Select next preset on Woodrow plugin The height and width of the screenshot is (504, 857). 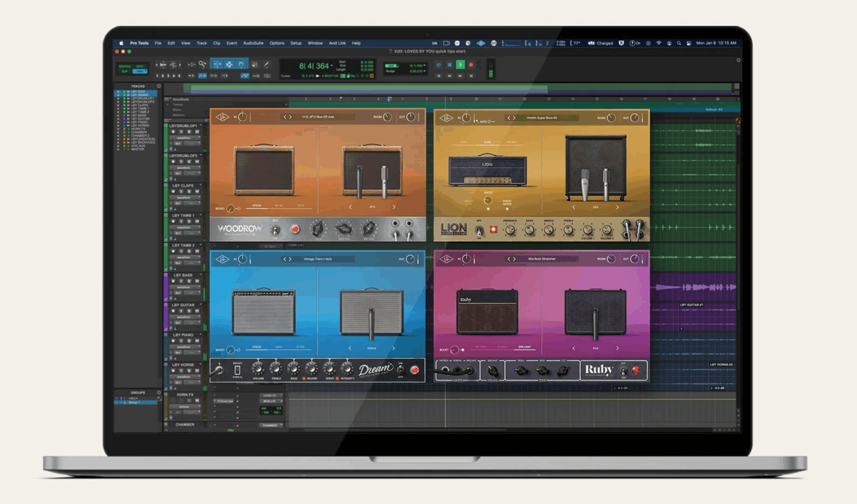pyautogui.click(x=291, y=117)
